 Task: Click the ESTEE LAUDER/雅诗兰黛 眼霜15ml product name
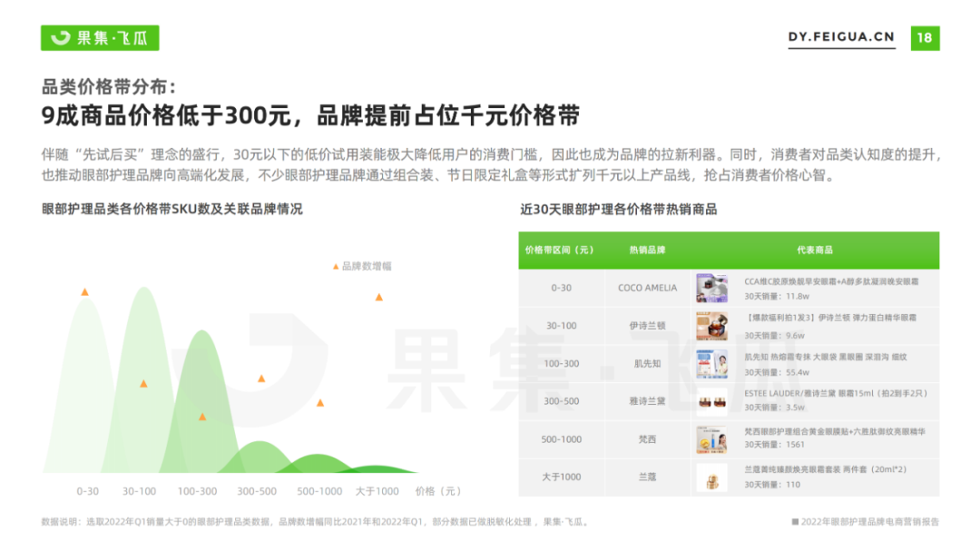(836, 393)
